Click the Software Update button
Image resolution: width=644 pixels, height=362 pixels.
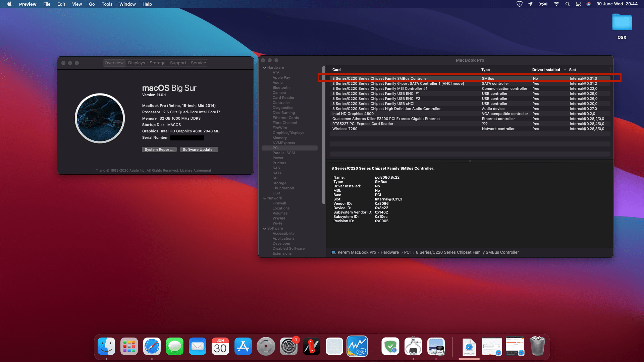pos(199,149)
